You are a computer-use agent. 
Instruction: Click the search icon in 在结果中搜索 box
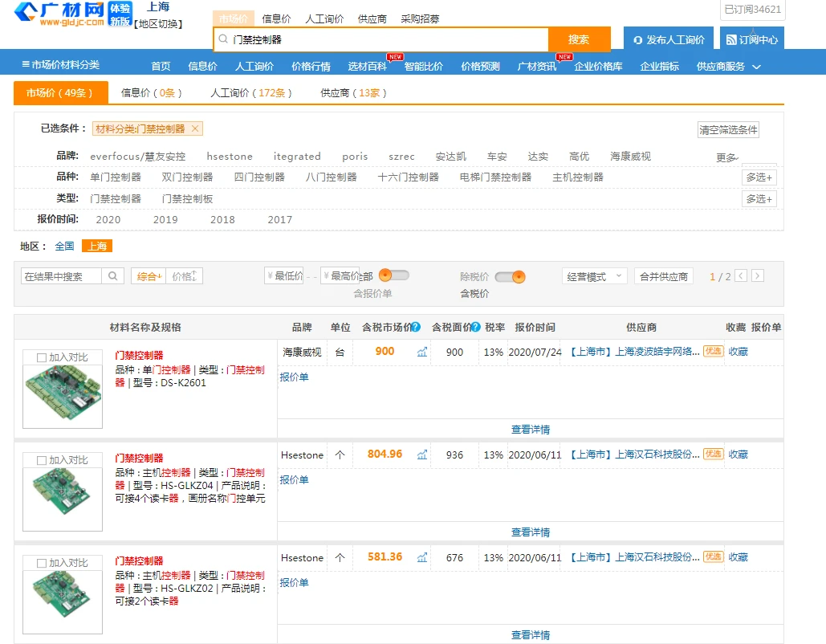112,276
